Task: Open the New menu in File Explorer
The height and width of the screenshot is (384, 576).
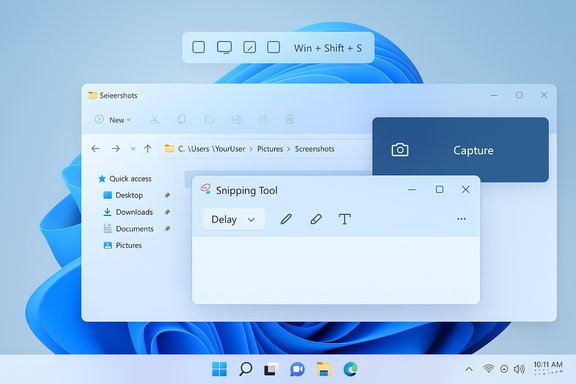Action: point(113,120)
